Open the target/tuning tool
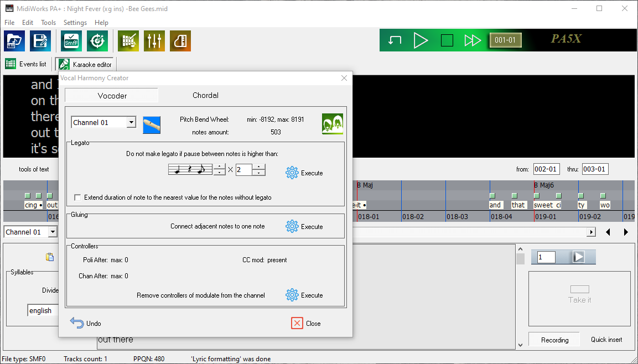Viewport: 638px width, 364px height. [x=97, y=40]
